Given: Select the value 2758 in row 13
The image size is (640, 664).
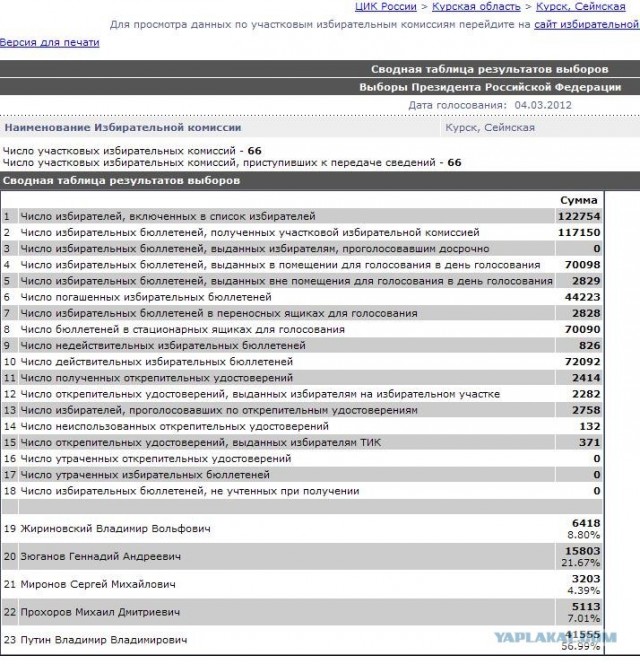Looking at the screenshot, I should coord(586,410).
